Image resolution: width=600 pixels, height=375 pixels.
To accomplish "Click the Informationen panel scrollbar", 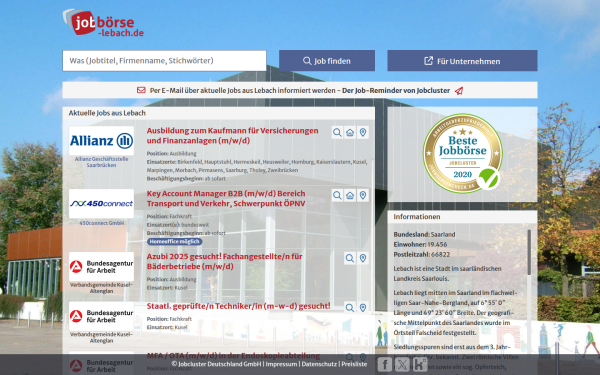I will [x=529, y=253].
